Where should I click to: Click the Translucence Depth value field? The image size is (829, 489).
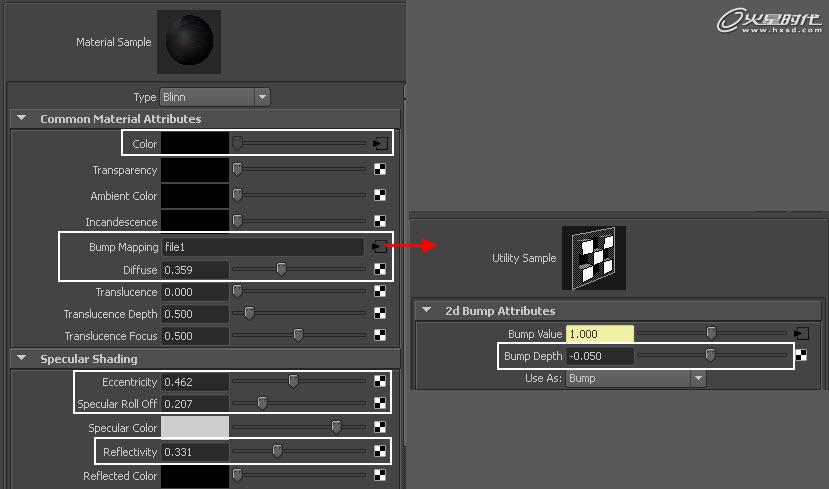(x=195, y=314)
